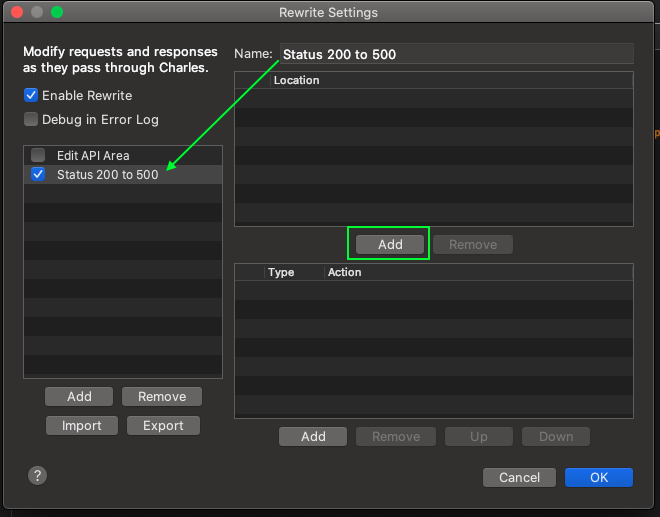Click the Type column header
This screenshot has height=517, width=660.
coord(294,272)
